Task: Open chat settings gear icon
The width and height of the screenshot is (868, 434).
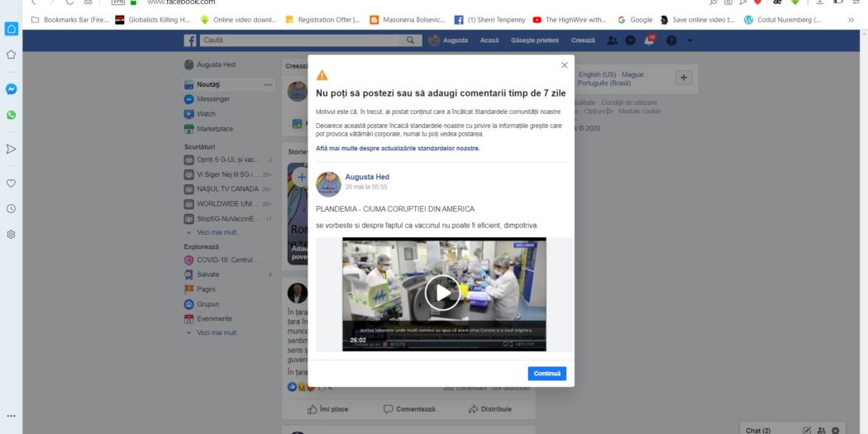Action: [836, 430]
